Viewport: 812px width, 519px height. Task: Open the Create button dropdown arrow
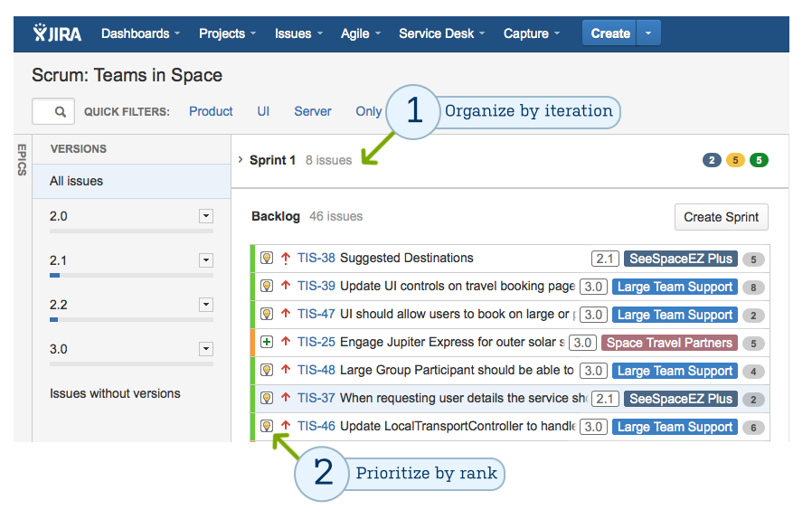pos(649,33)
